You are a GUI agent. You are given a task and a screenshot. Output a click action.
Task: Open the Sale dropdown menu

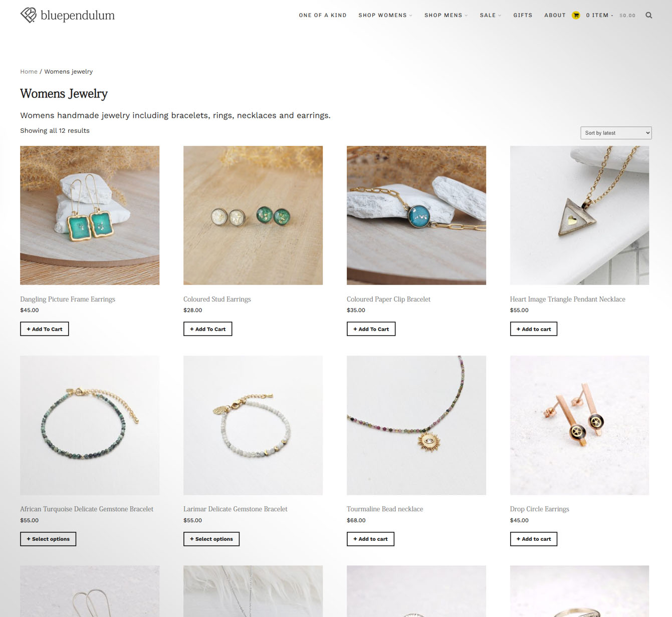(x=490, y=16)
